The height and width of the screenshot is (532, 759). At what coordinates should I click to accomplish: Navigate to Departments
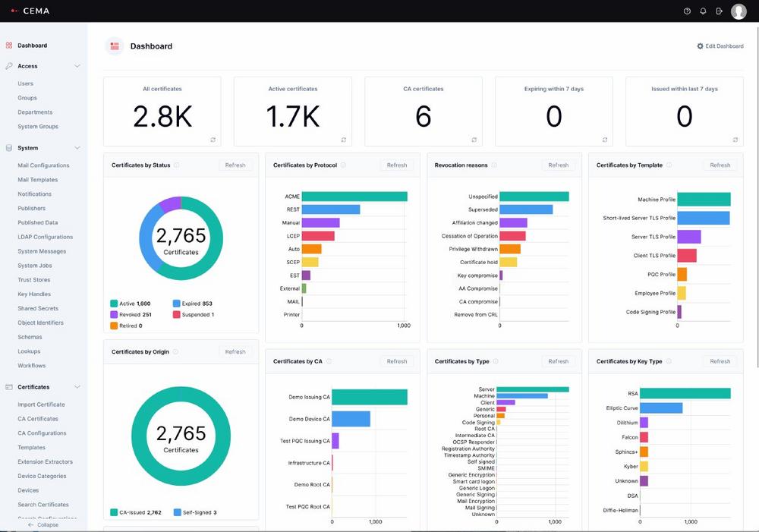tap(35, 112)
